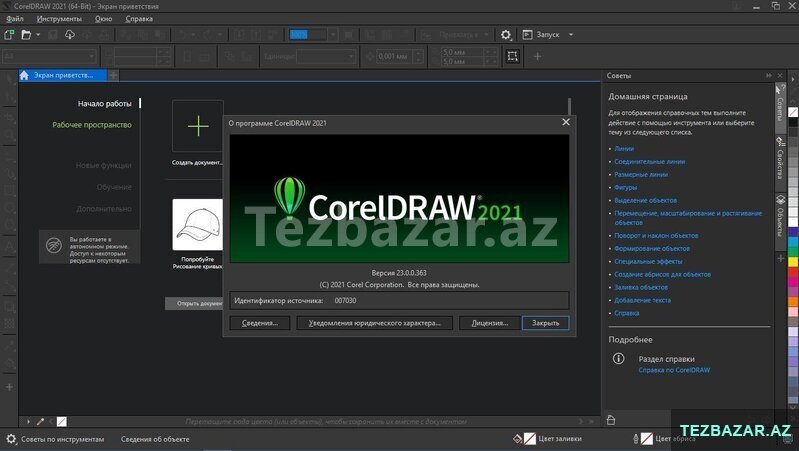Click the eyedropper icon in document palette
The image size is (799, 451).
click(x=40, y=421)
